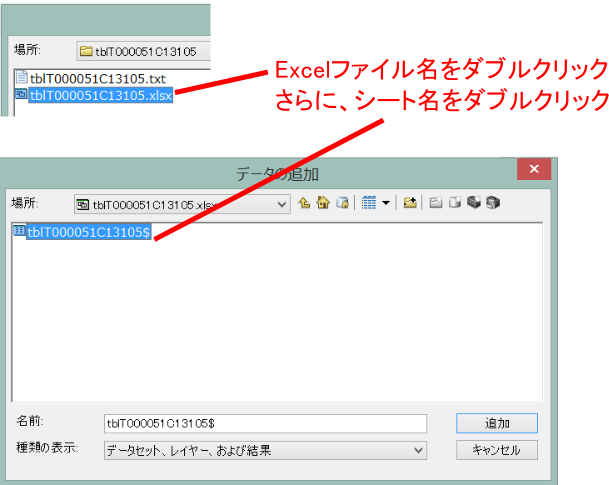This screenshot has height=485, width=609.
Task: Click the New Toolbox toolbar icon
Action: pyautogui.click(x=474, y=203)
